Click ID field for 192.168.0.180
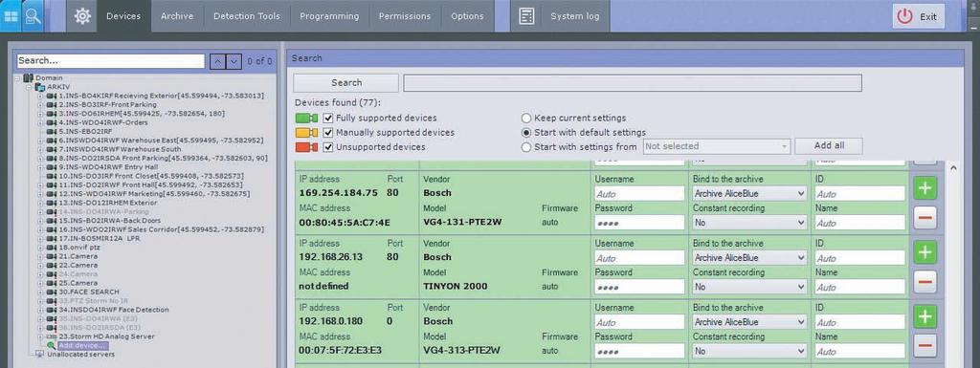 (859, 322)
